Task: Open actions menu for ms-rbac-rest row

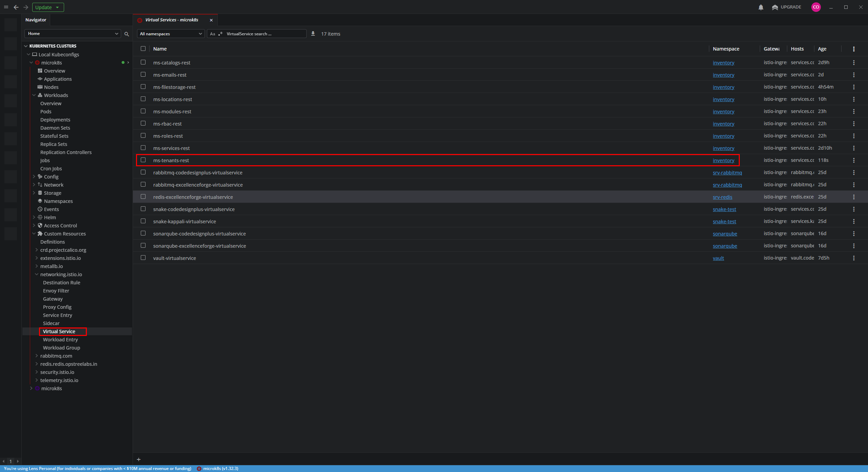Action: [854, 124]
